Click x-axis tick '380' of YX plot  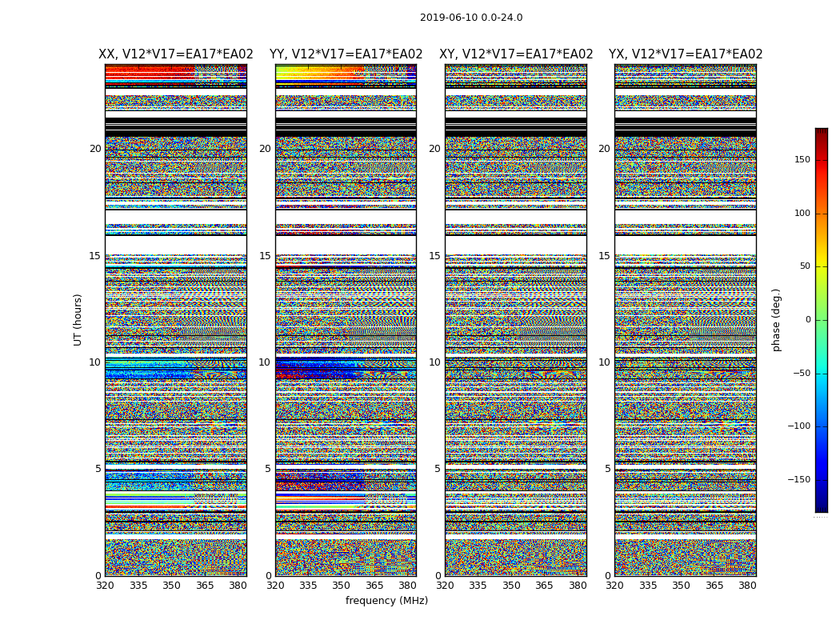747,586
